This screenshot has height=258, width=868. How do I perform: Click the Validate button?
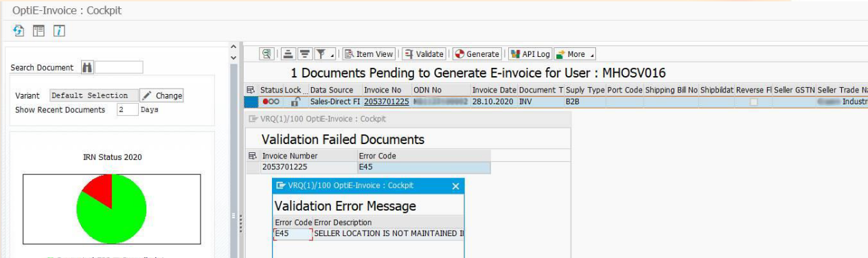pos(424,54)
